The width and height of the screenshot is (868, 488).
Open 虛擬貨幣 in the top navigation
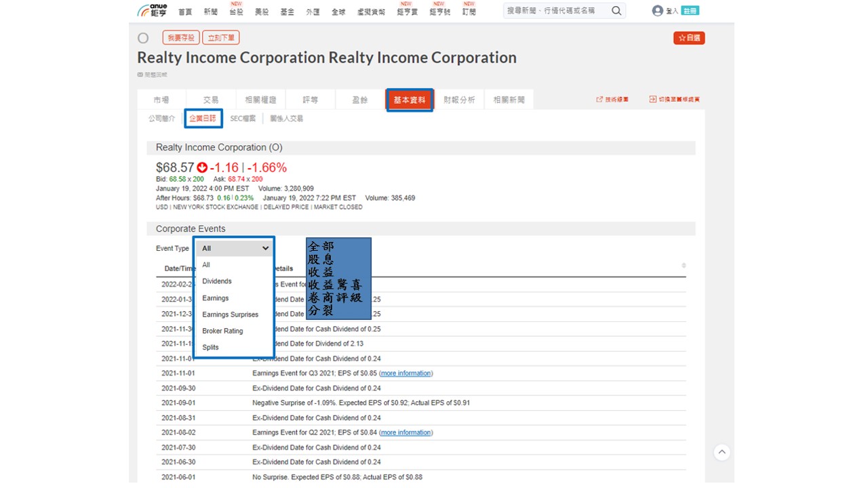click(x=371, y=12)
